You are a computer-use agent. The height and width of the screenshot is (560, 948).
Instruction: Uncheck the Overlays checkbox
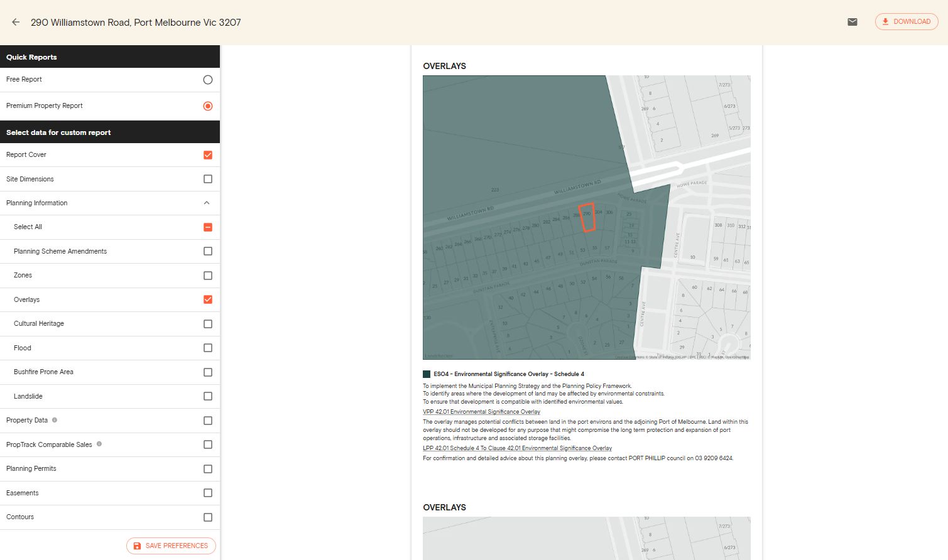208,299
